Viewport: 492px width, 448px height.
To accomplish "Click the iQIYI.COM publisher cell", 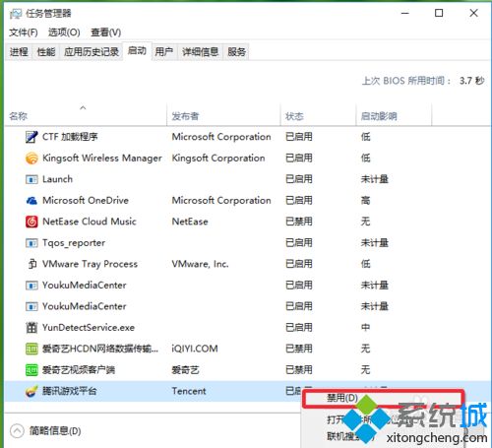I will pyautogui.click(x=195, y=349).
